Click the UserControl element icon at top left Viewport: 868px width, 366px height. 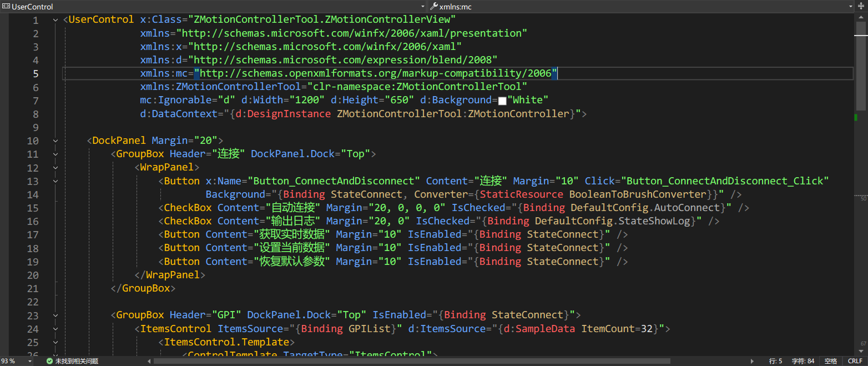[x=6, y=7]
